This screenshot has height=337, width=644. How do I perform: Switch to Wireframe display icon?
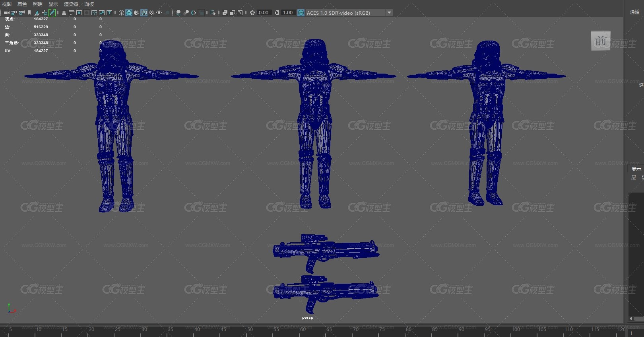pyautogui.click(x=121, y=13)
